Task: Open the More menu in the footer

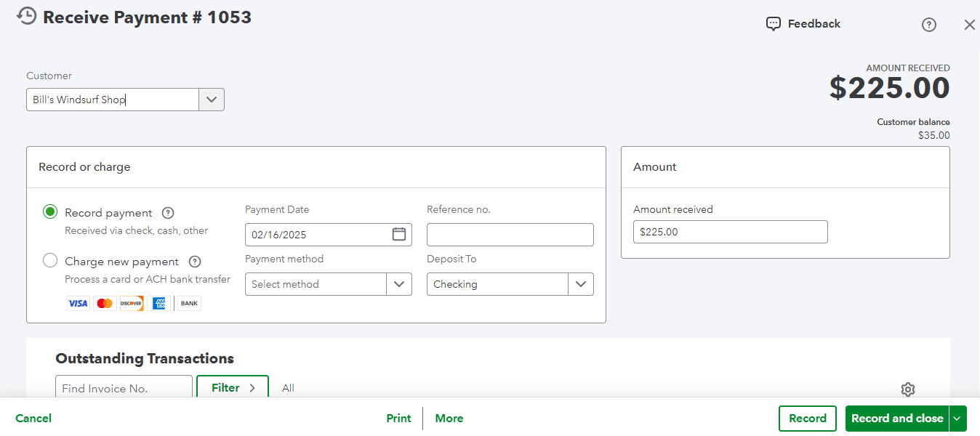Action: pyautogui.click(x=449, y=419)
